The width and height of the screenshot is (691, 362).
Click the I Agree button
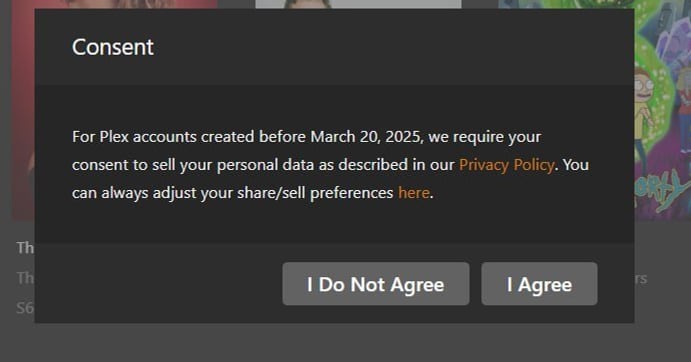click(x=539, y=284)
